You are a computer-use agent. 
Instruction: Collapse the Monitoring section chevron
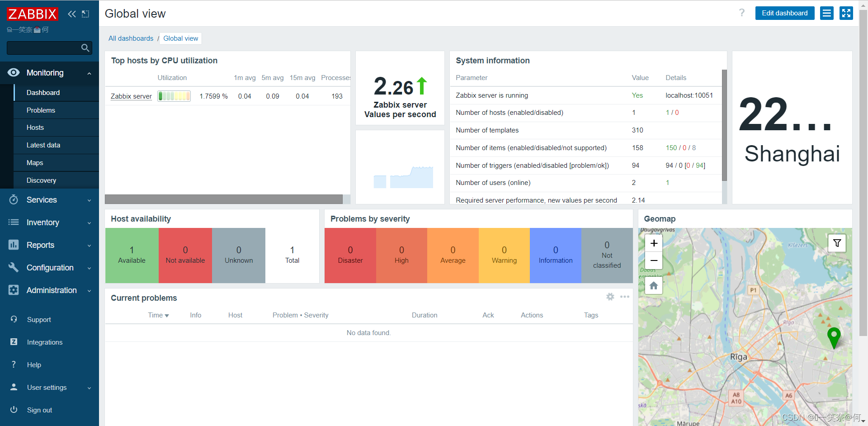(x=89, y=73)
